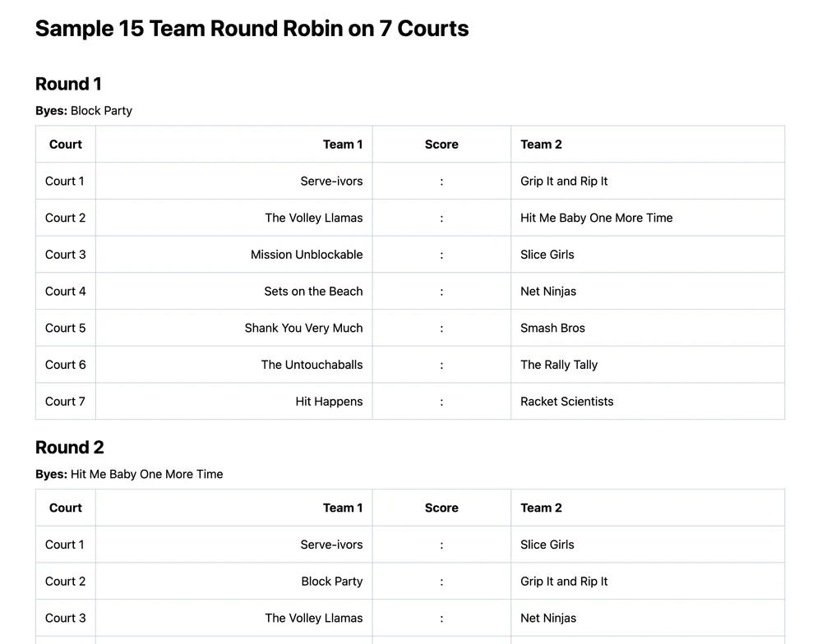Screen dimensions: 822x644
Task: Click the Score column header in Round 1
Action: [441, 145]
